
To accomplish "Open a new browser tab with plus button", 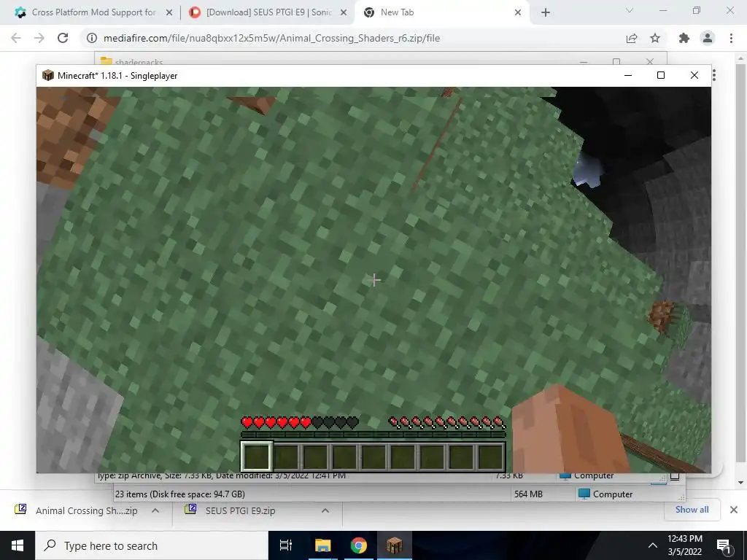I will 546,13.
